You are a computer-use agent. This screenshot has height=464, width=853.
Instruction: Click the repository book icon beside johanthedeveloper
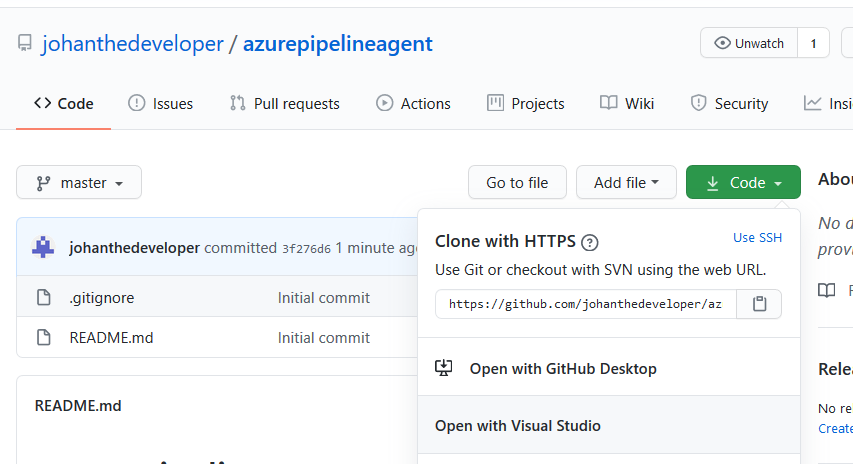pyautogui.click(x=24, y=43)
